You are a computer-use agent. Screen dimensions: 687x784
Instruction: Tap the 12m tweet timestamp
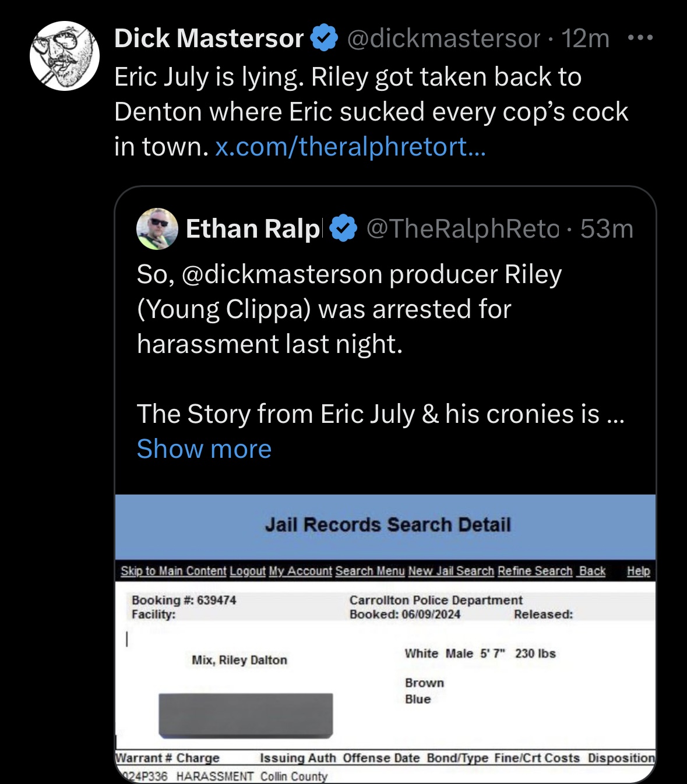tap(585, 38)
